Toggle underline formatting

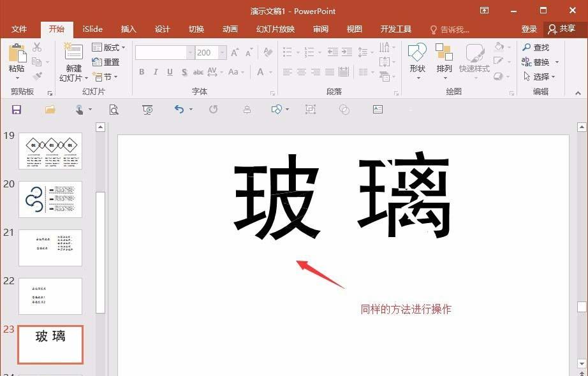(170, 73)
